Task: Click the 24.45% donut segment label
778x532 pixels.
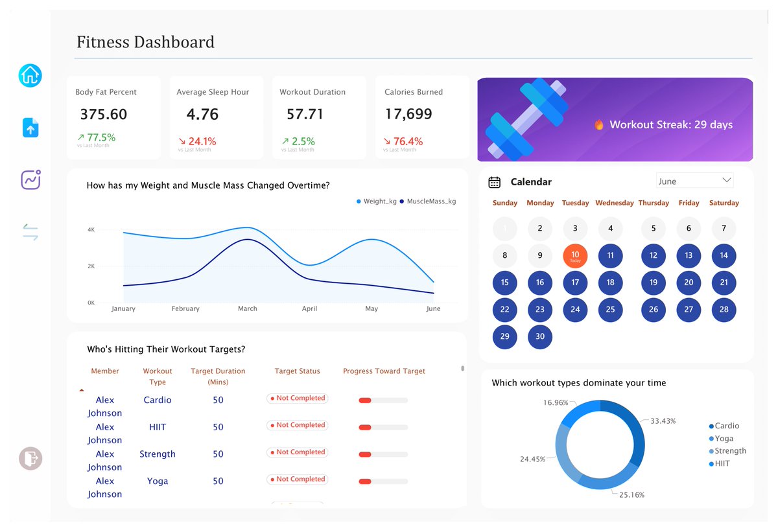Action: point(532,459)
